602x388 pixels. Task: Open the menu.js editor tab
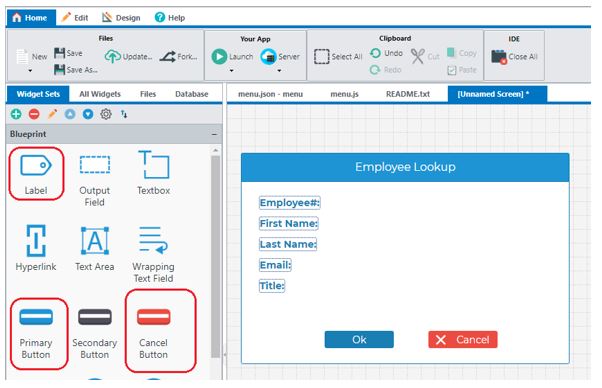click(344, 94)
